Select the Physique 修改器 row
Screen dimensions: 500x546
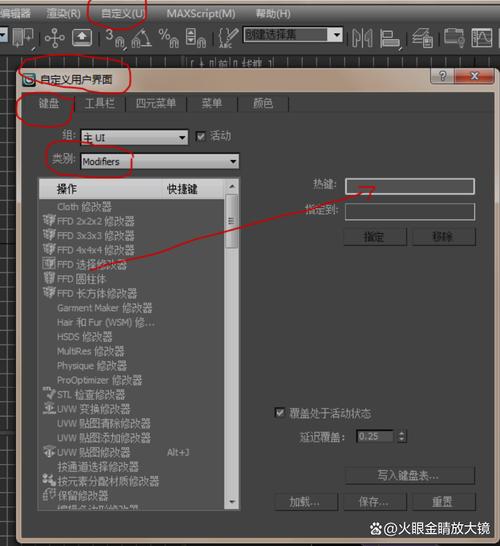point(132,366)
